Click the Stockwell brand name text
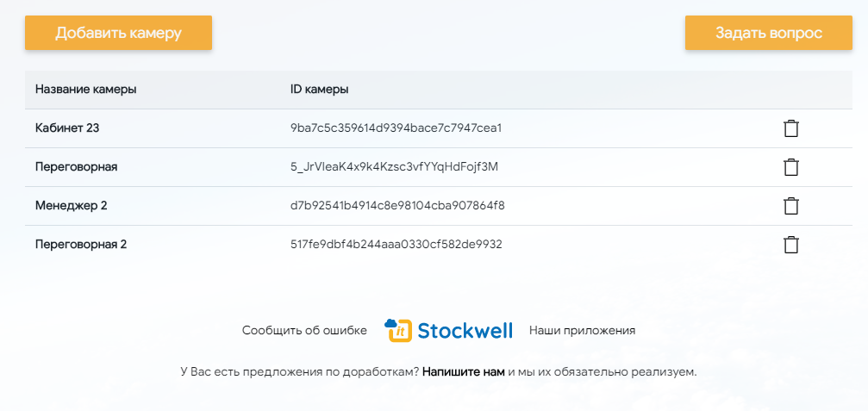The image size is (868, 411). (465, 330)
